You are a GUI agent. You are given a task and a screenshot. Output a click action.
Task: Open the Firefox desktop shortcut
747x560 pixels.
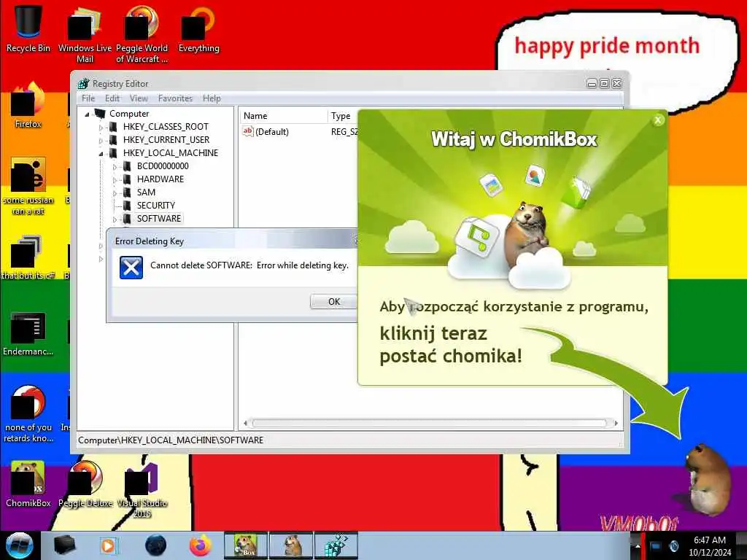tap(28, 105)
